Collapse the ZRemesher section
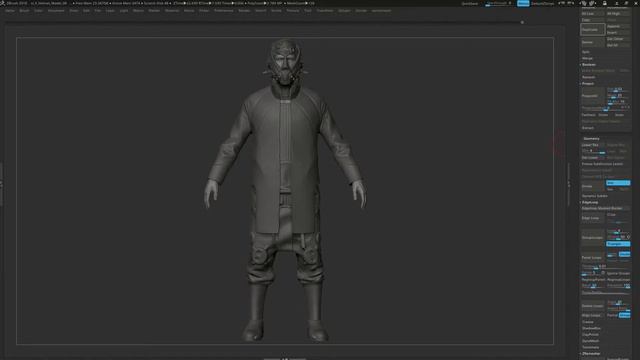The image size is (640, 360). (x=591, y=353)
